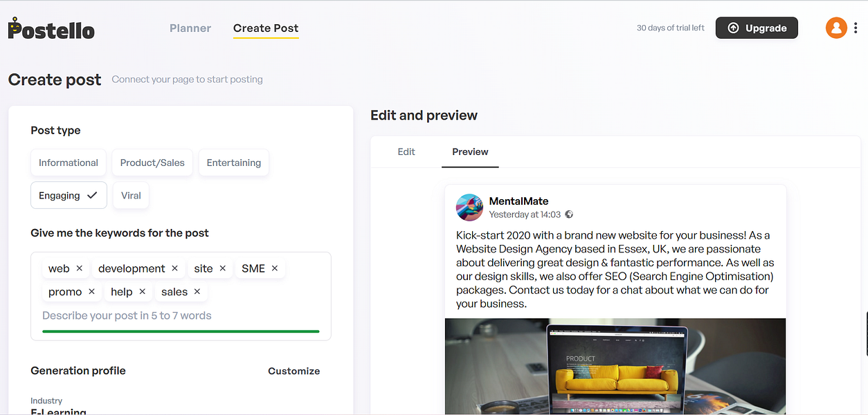Click the 'Industry' field label
This screenshot has height=415, width=868.
[x=46, y=400]
